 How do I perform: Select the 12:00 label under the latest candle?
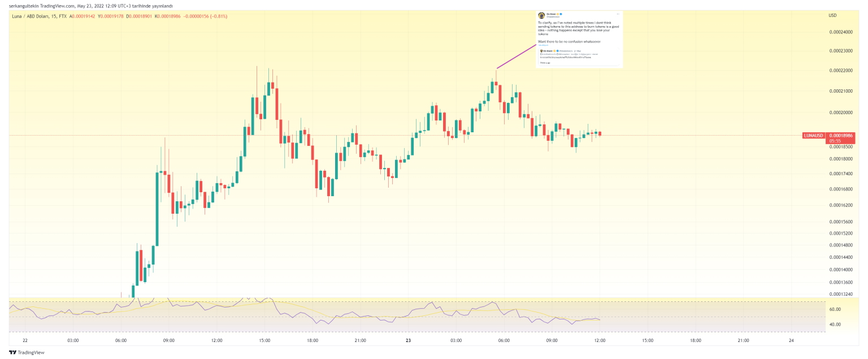click(600, 340)
